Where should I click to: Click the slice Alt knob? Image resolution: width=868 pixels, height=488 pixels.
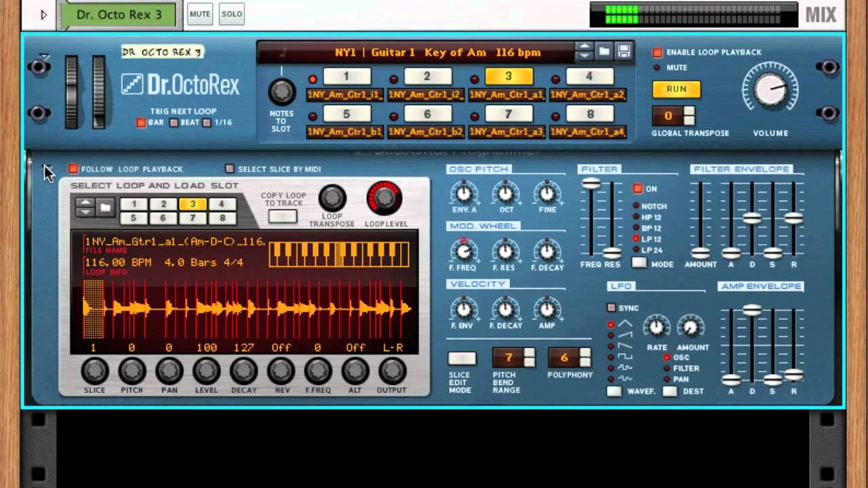point(355,371)
